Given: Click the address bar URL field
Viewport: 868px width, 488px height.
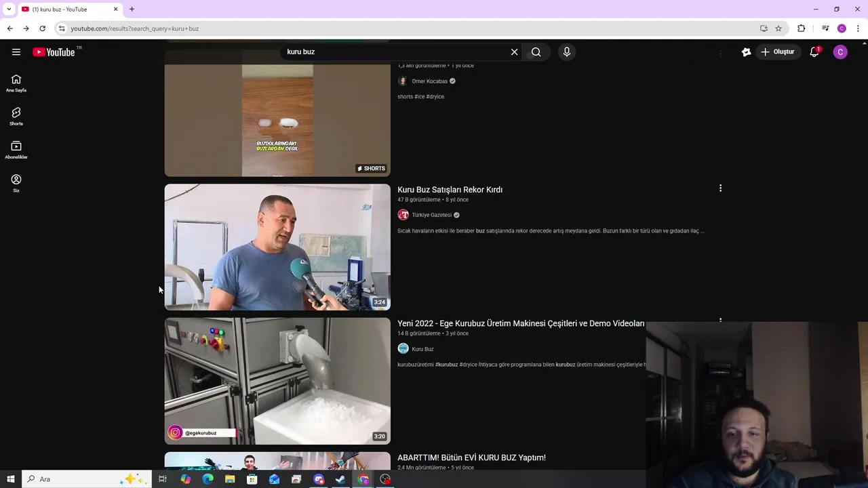Looking at the screenshot, I should (407, 28).
